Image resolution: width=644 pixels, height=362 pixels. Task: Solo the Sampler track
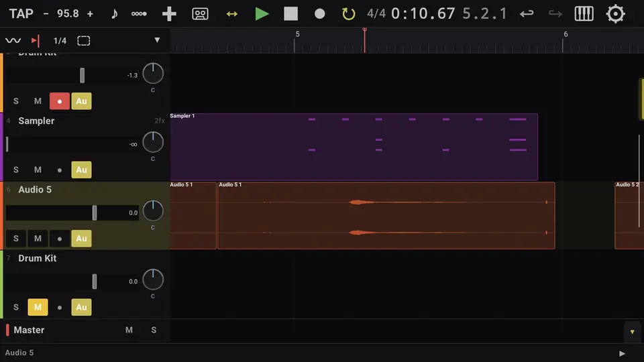(16, 170)
